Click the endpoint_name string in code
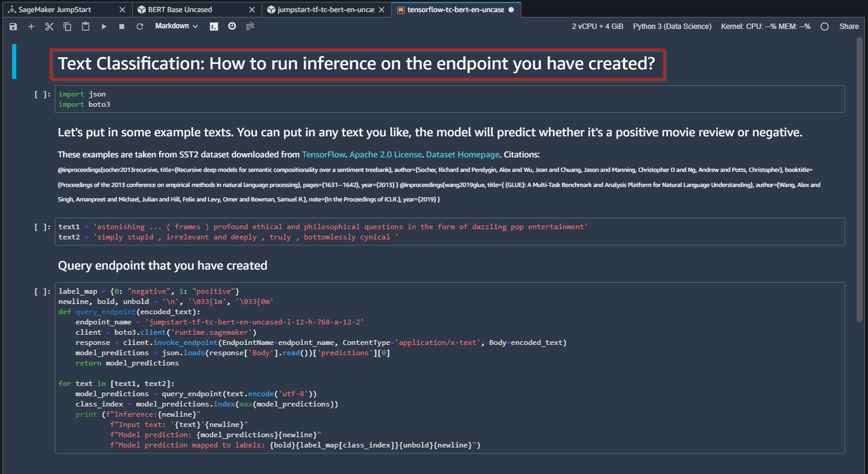This screenshot has height=474, width=868. tap(254, 322)
